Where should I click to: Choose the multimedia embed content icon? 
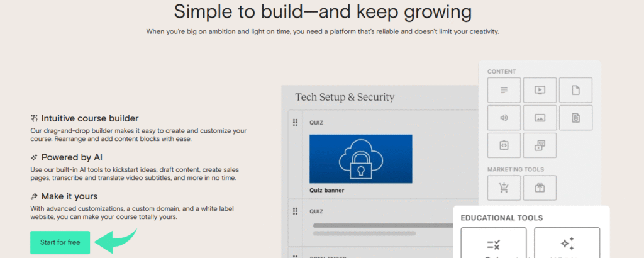[x=540, y=145]
